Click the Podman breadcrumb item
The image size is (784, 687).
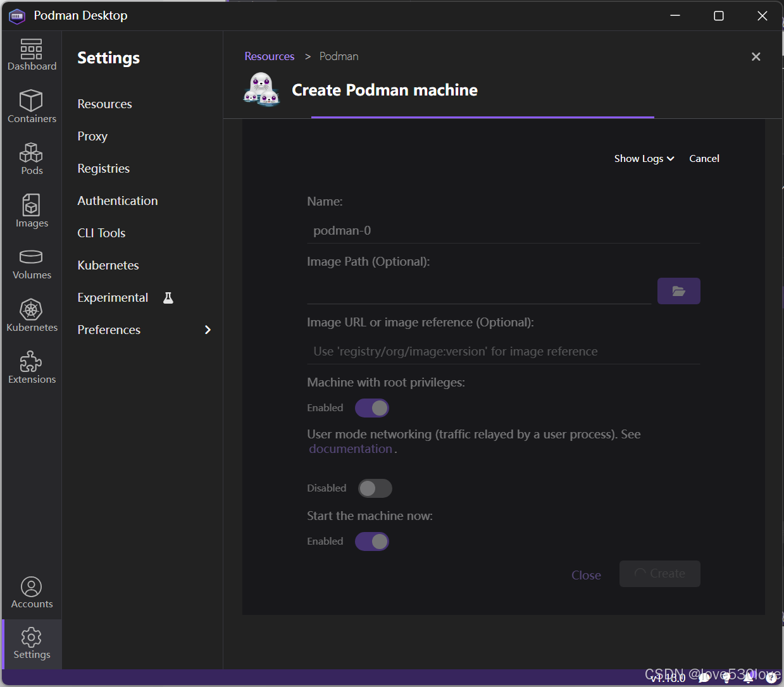[x=339, y=56]
